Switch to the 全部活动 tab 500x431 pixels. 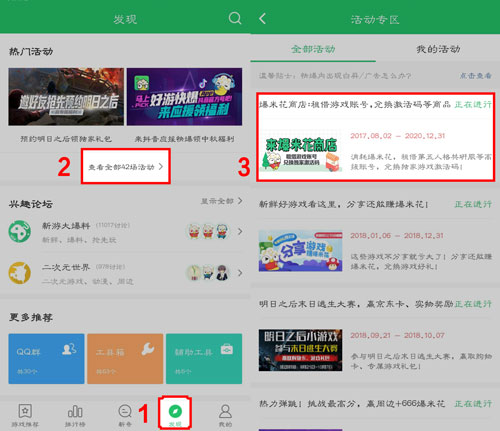click(313, 49)
